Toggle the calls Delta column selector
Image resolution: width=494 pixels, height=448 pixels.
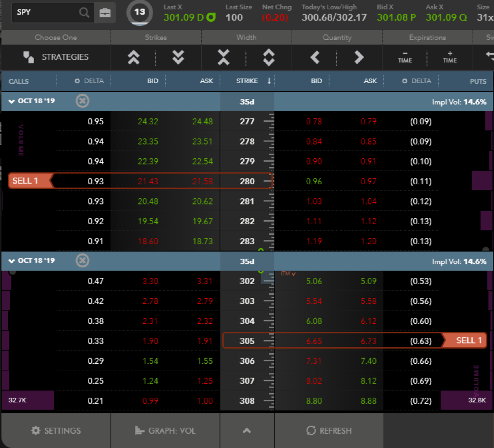77,81
